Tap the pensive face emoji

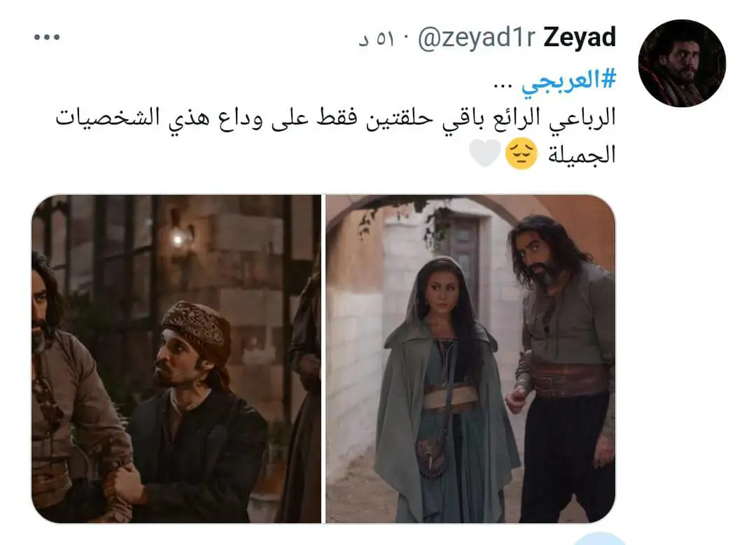521,153
